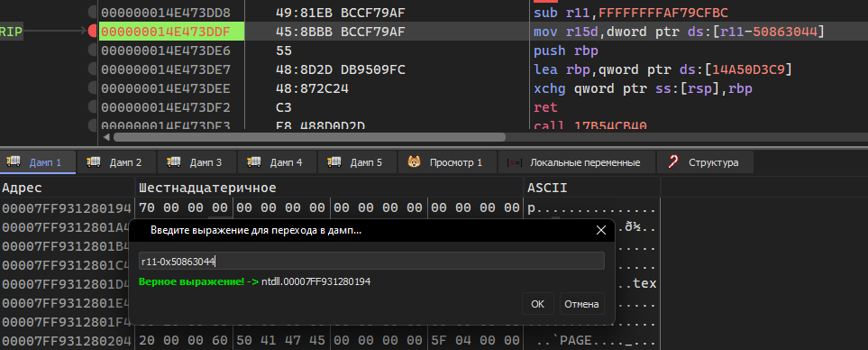Click the dump memory icon on Дамп 2 tab
Image resolution: width=868 pixels, height=350 pixels.
coord(94,162)
